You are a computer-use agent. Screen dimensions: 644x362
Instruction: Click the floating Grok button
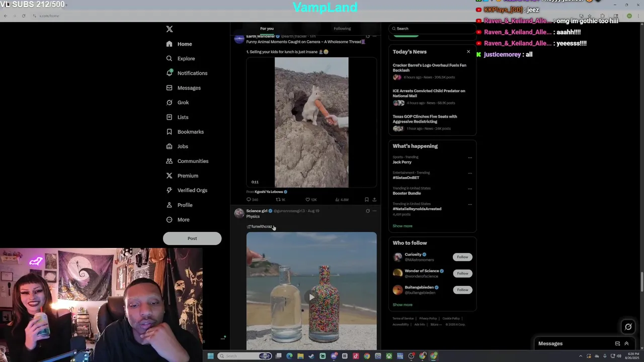pyautogui.click(x=628, y=327)
